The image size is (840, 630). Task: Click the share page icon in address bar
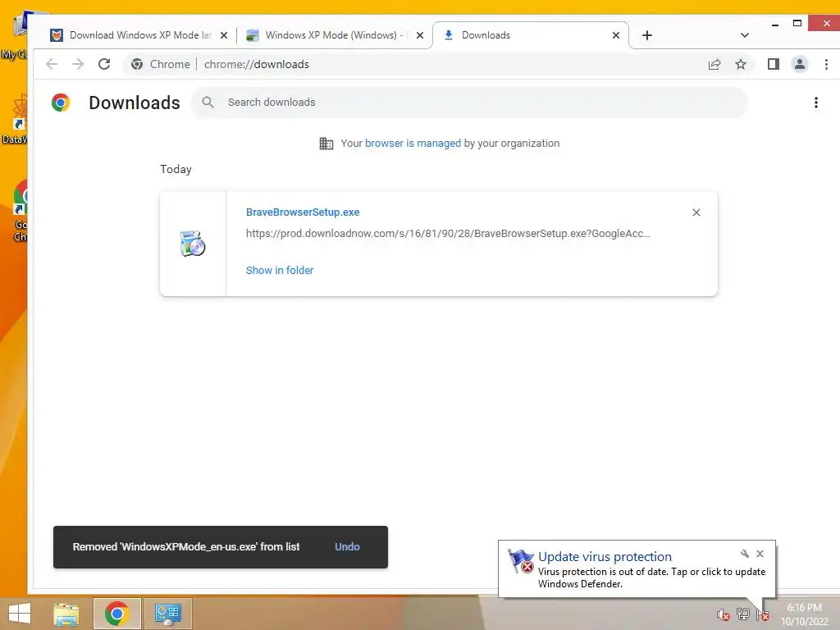[x=714, y=64]
